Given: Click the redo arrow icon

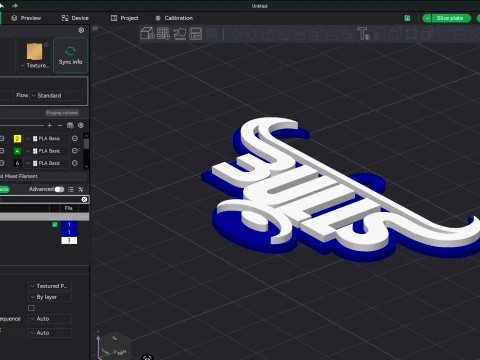Looking at the screenshot, I should click(15, 6).
